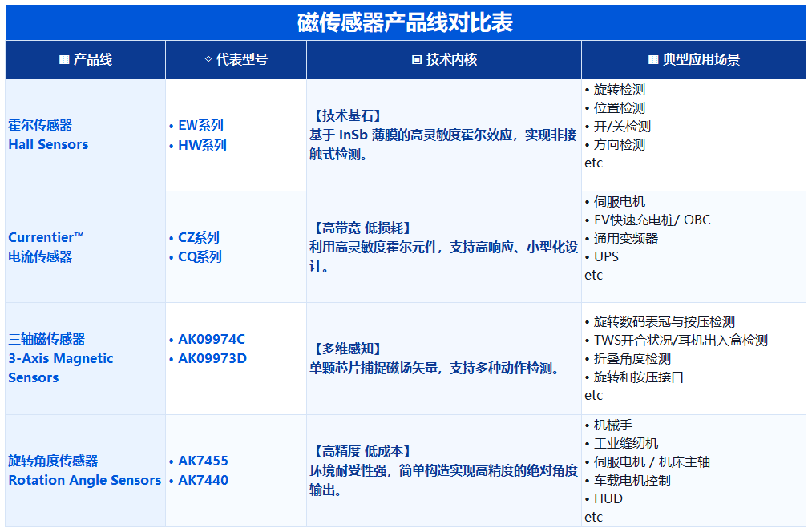Screen dimensions: 812x532
Task: Click the EV快速充电桩/ OBC item
Action: point(652,220)
